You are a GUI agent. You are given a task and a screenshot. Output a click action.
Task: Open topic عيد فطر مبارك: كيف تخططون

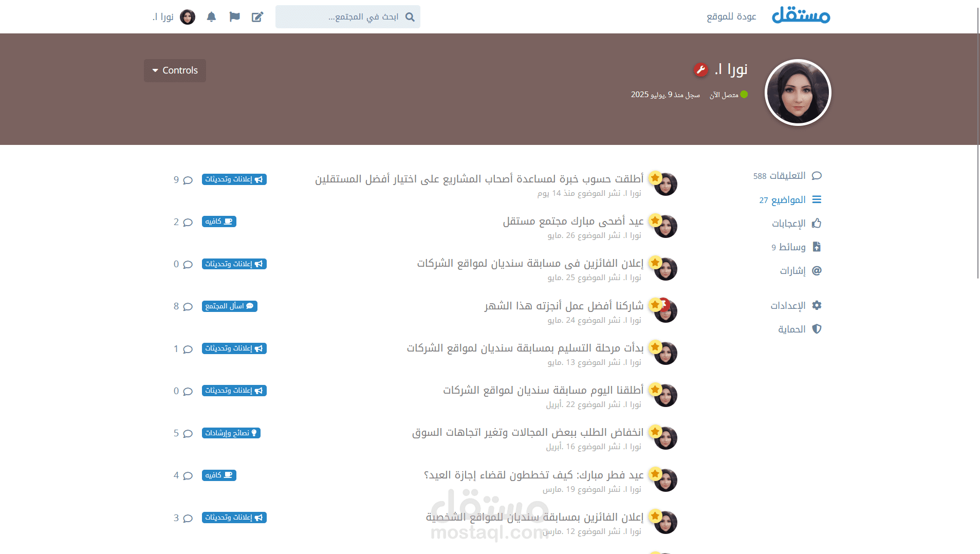tap(533, 475)
